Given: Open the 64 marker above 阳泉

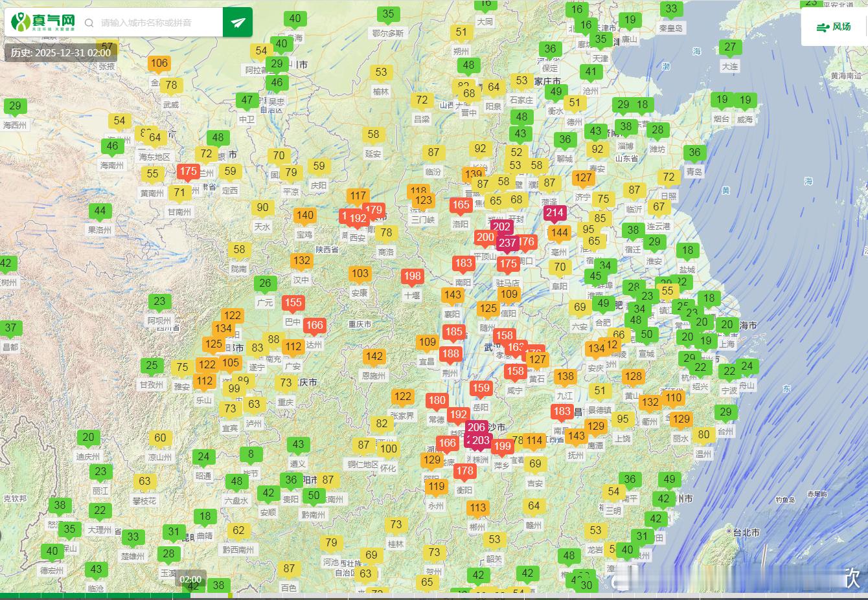Looking at the screenshot, I should 494,88.
